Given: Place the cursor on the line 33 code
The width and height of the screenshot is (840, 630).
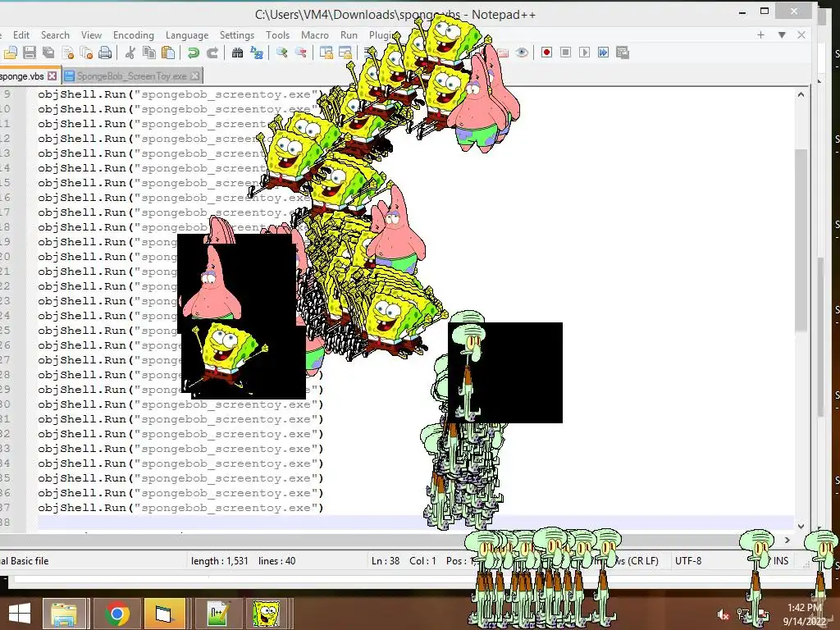Looking at the screenshot, I should [180, 449].
